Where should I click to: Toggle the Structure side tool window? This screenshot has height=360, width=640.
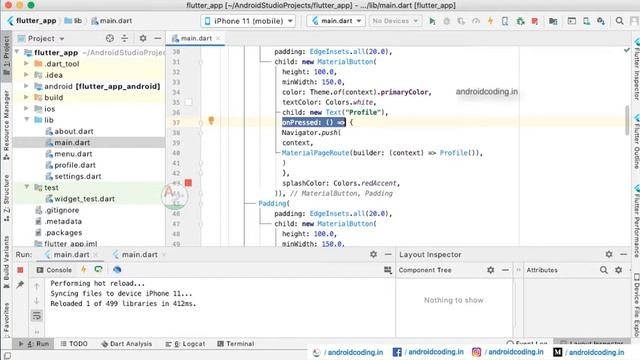[6, 198]
